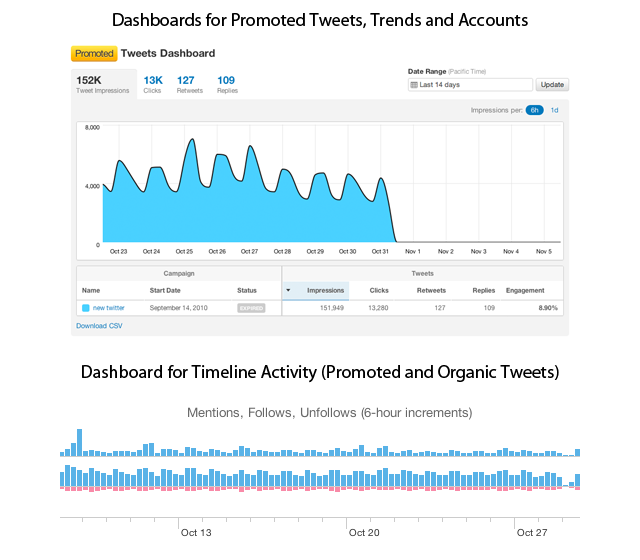Screen dimensions: 640x560
Task: Click the EXPIRED status badge
Action: 251,308
